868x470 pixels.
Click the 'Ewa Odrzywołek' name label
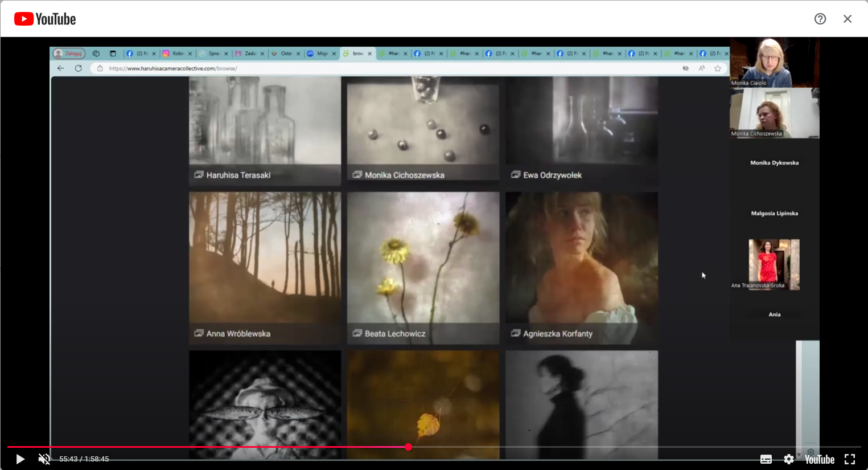click(553, 175)
